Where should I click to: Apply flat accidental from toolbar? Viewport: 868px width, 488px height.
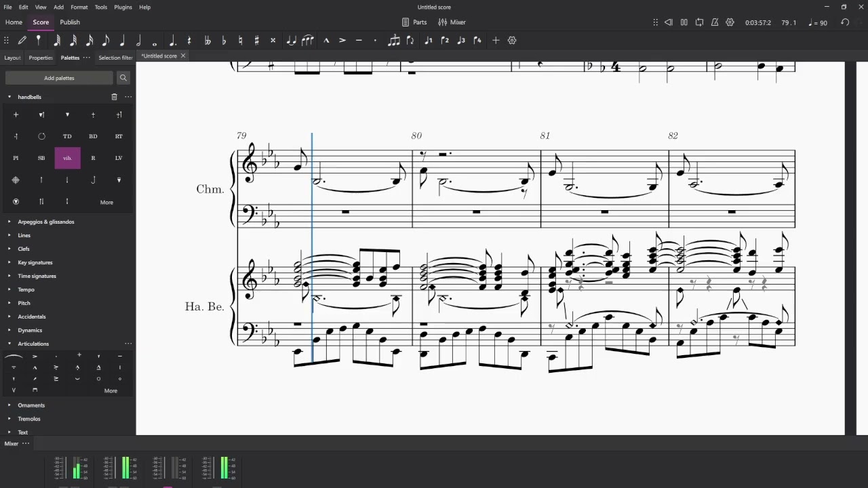[224, 41]
